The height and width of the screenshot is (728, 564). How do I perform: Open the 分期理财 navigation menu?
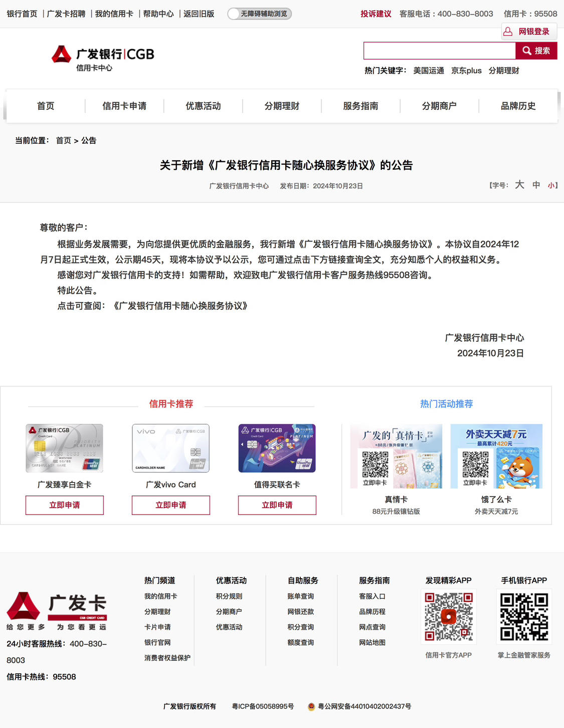click(x=282, y=106)
